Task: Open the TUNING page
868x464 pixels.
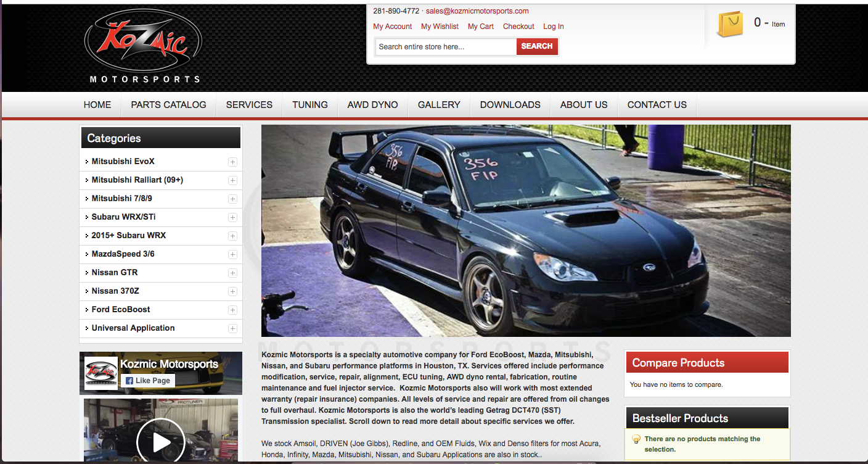Action: 310,105
